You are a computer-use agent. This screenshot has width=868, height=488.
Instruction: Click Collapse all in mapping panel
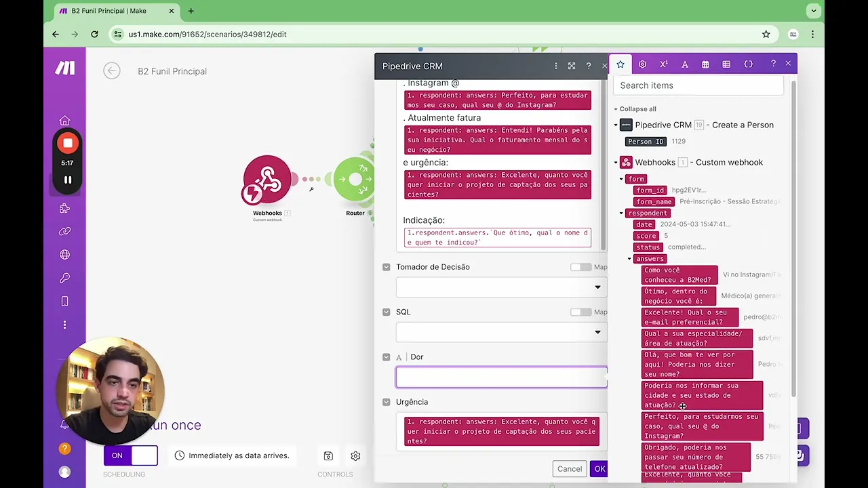tap(637, 109)
